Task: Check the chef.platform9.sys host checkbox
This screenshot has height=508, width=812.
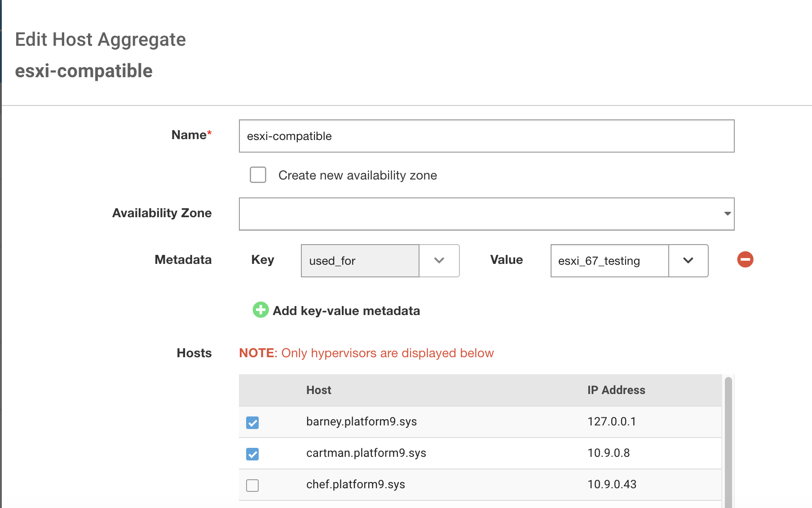Action: (252, 485)
